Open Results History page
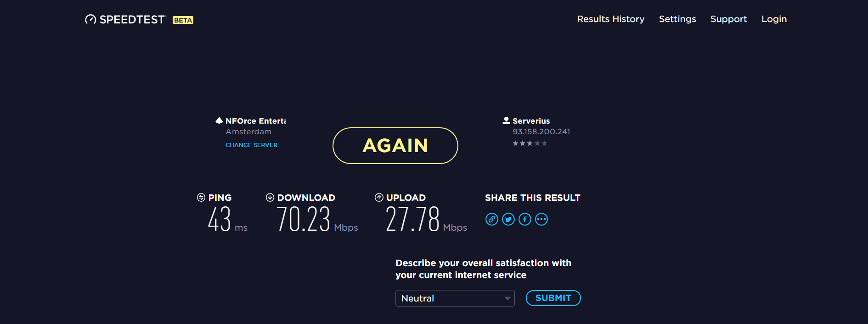This screenshot has width=868, height=324. (x=610, y=19)
